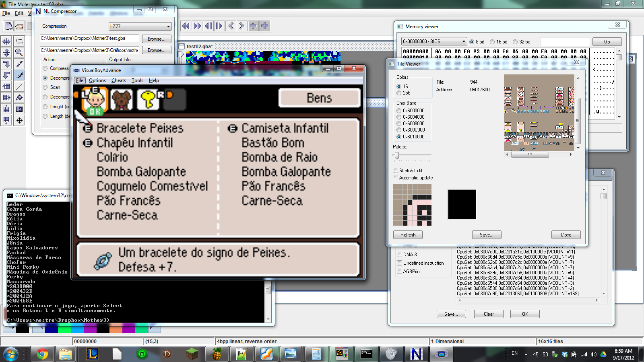644x362 pixels.
Task: Open the Calculator taskbar icon
Action: tap(316, 354)
